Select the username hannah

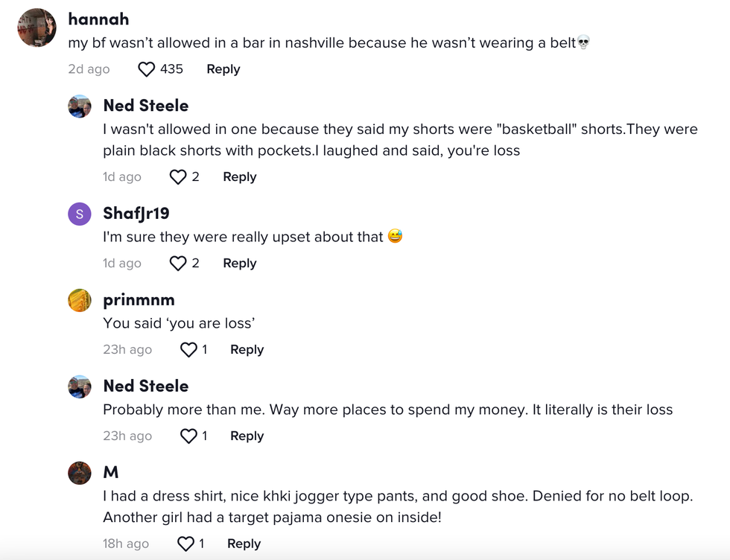[98, 19]
